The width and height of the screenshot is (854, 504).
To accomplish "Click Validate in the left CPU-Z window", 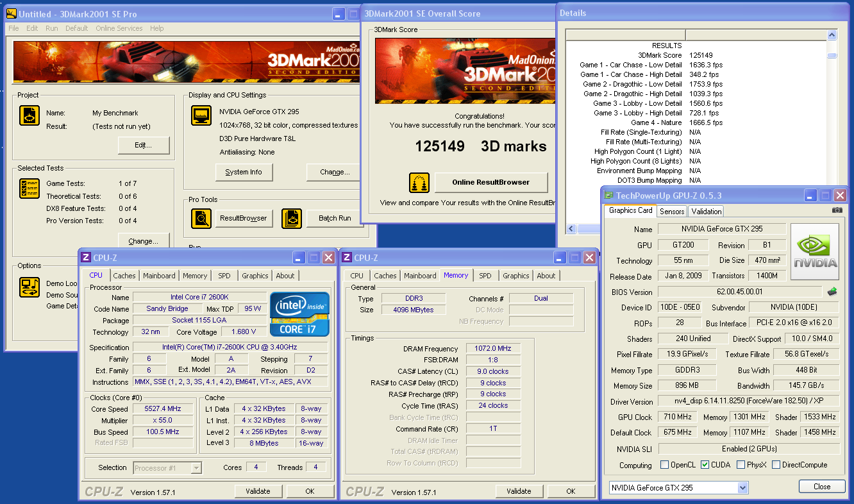I will [258, 491].
